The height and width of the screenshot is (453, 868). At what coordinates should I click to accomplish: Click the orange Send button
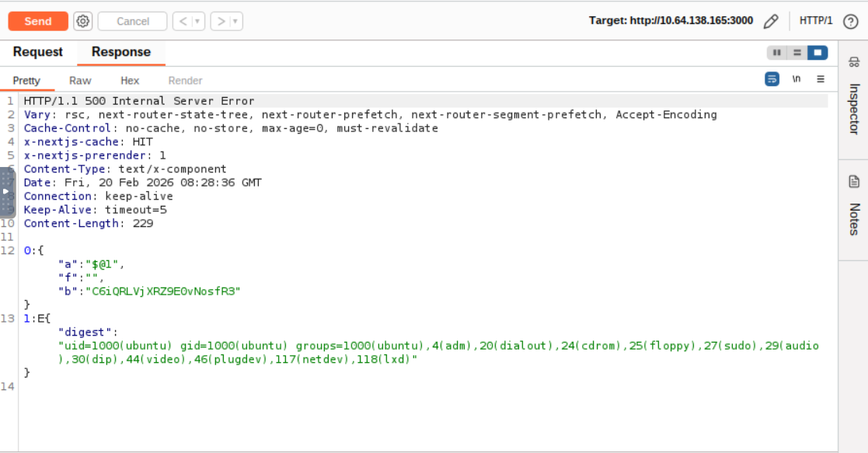click(38, 21)
